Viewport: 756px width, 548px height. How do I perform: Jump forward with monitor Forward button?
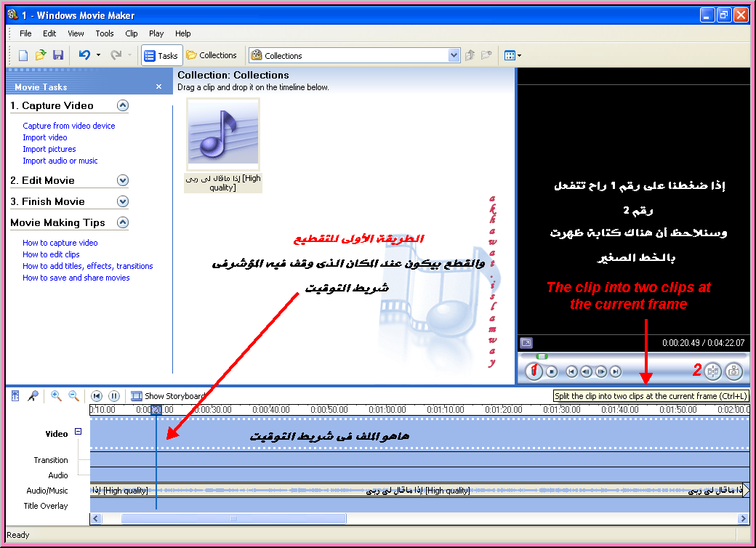click(x=615, y=371)
